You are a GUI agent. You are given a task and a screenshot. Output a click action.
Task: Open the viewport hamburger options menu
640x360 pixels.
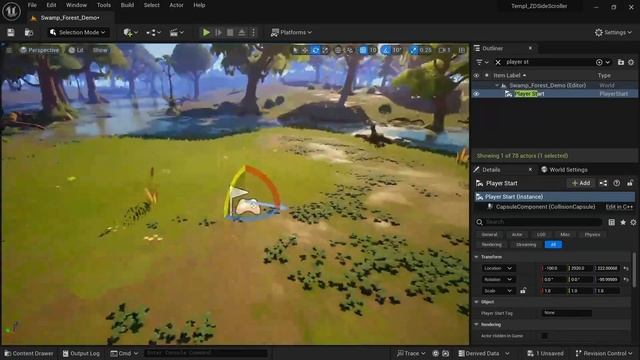pyautogui.click(x=9, y=50)
